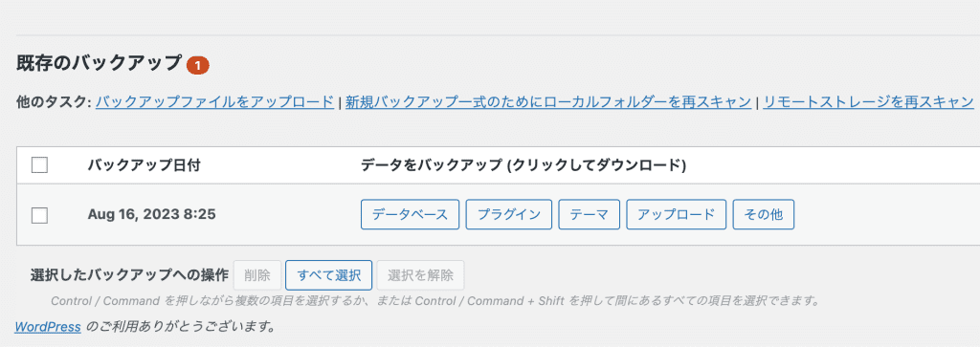Screen dimensions: 980x347
Task: Select the Aug 16, 2023 8:25 date text
Action: [x=152, y=215]
